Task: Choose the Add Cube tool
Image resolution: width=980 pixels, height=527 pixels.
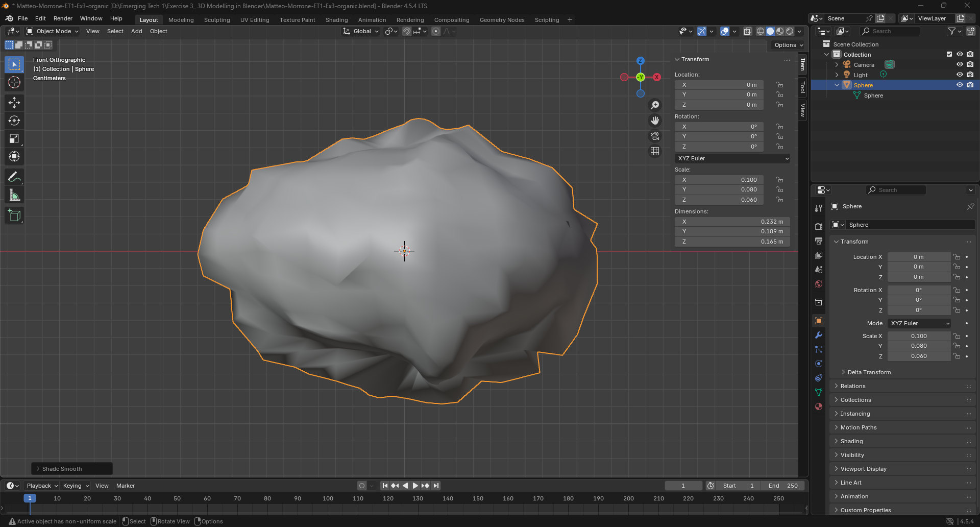Action: pos(14,215)
